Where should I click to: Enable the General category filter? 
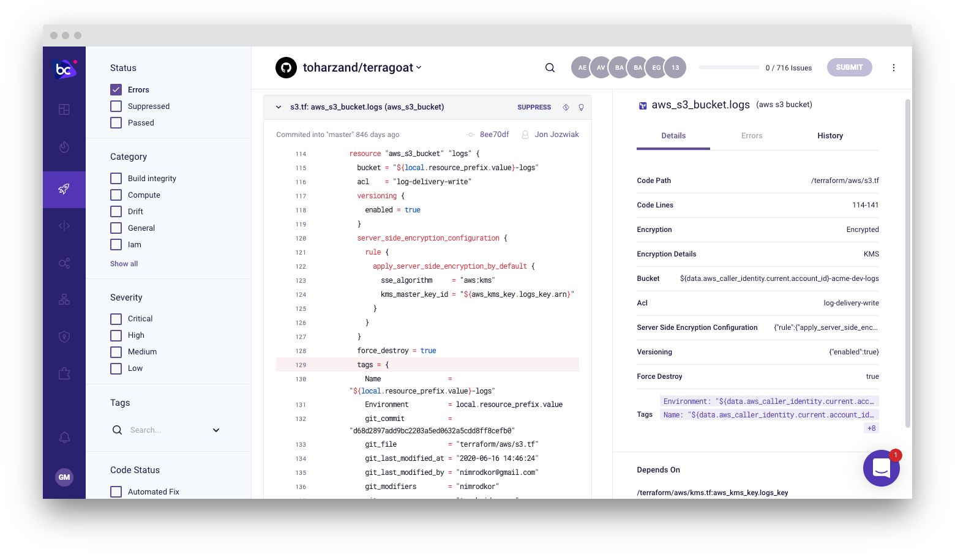[x=116, y=228]
